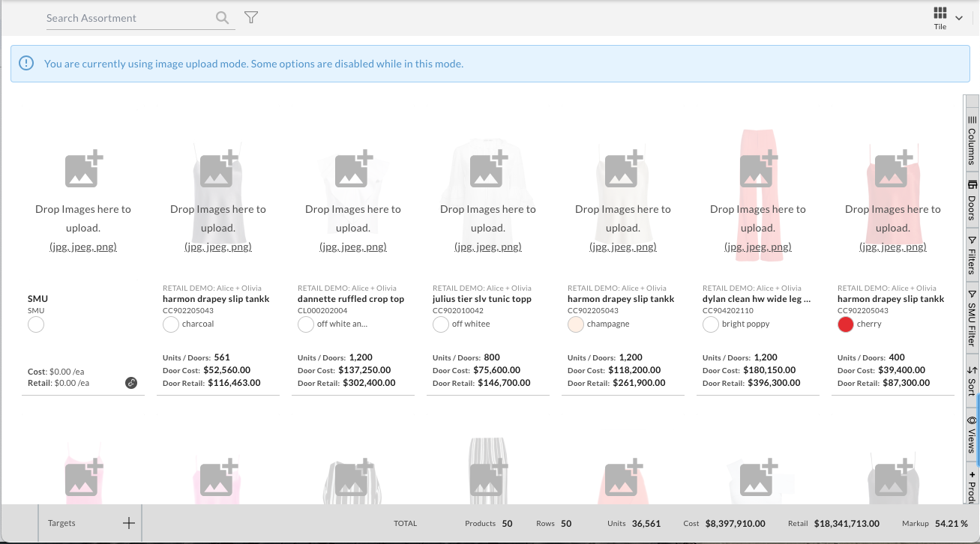Select the cherry red color swatch
This screenshot has width=980, height=544.
tap(846, 324)
